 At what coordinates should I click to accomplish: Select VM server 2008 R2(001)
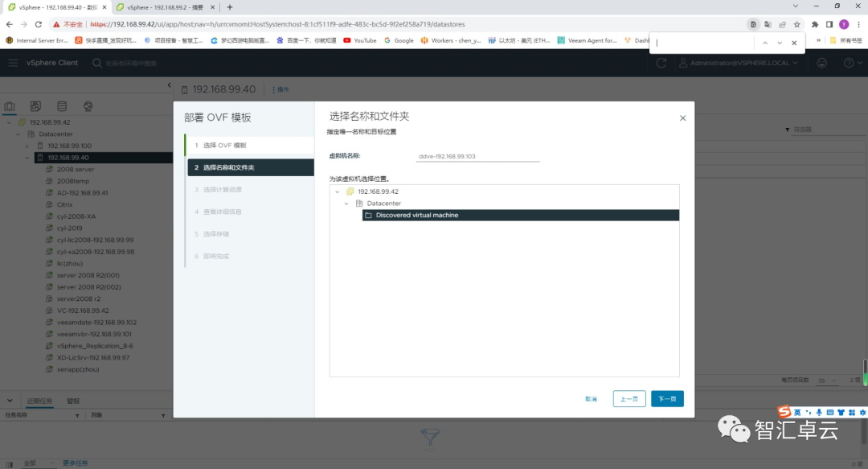[88, 275]
